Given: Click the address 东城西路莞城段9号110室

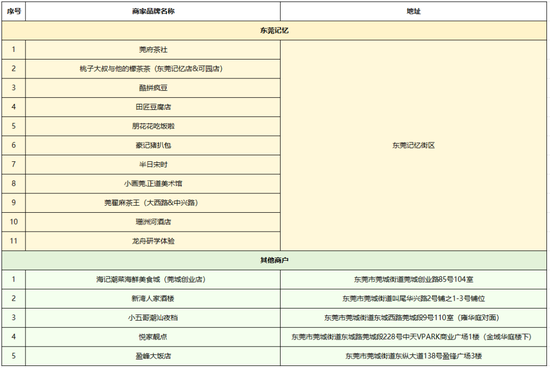Looking at the screenshot, I should pyautogui.click(x=413, y=318).
